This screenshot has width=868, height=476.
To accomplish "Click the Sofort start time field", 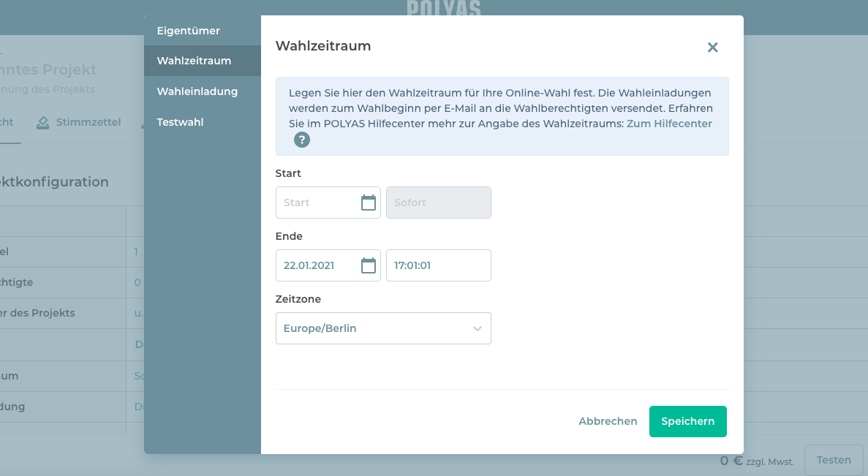I will pyautogui.click(x=438, y=203).
